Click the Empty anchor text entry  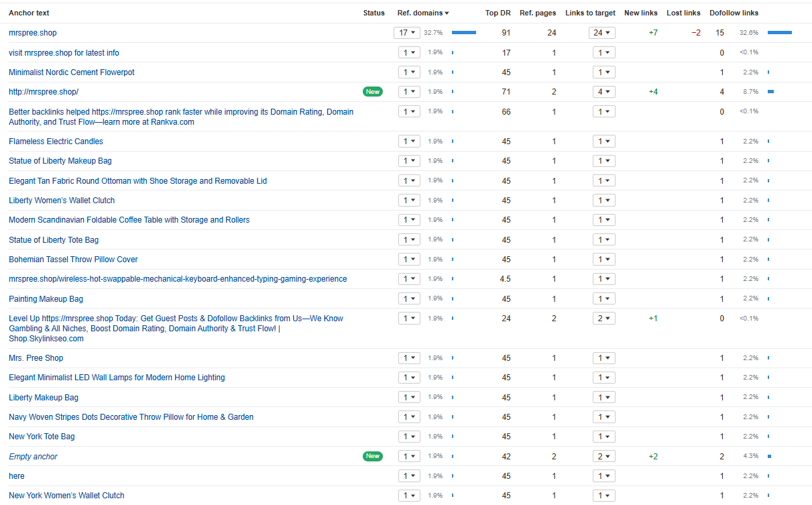[x=33, y=457]
